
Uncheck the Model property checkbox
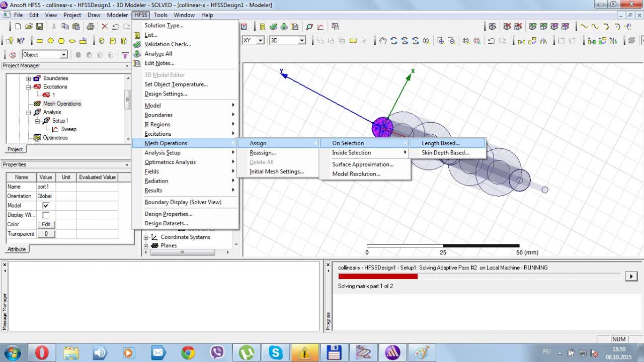tap(46, 206)
